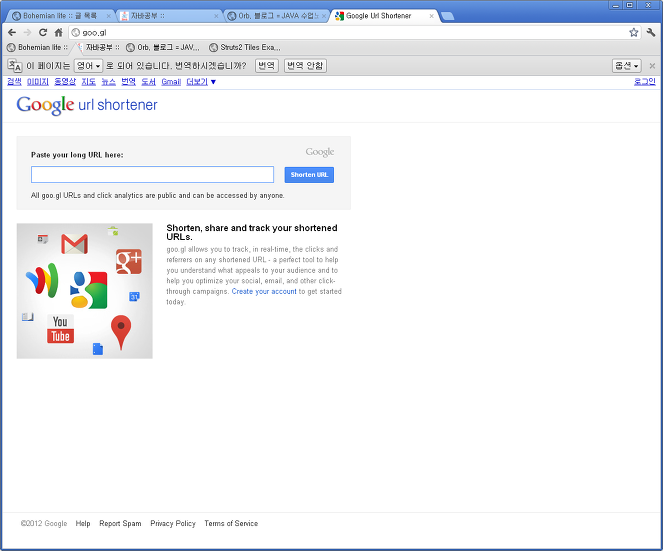
Task: Open the Bohemian life bookmark
Action: (38, 47)
